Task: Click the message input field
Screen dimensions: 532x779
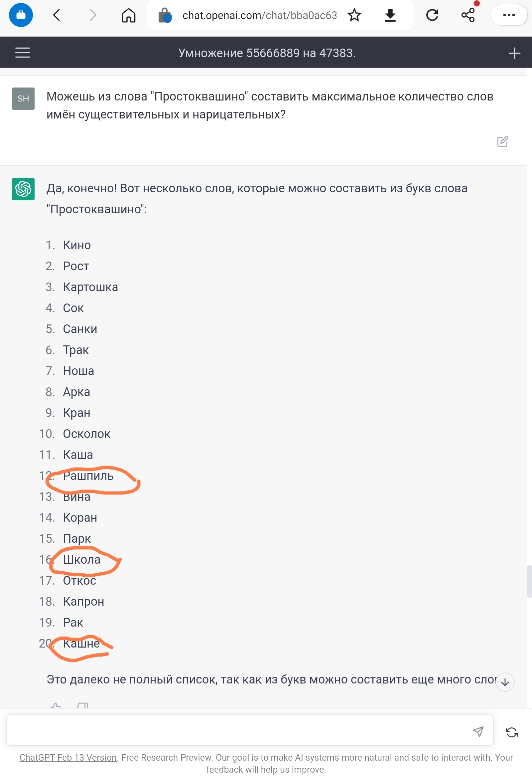Action: coord(234,731)
